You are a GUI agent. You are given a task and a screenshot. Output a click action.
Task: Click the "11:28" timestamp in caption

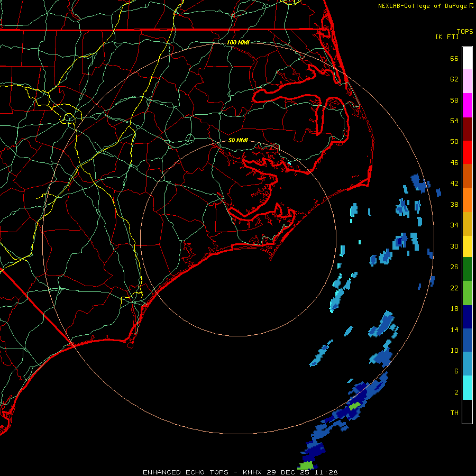[326, 472]
